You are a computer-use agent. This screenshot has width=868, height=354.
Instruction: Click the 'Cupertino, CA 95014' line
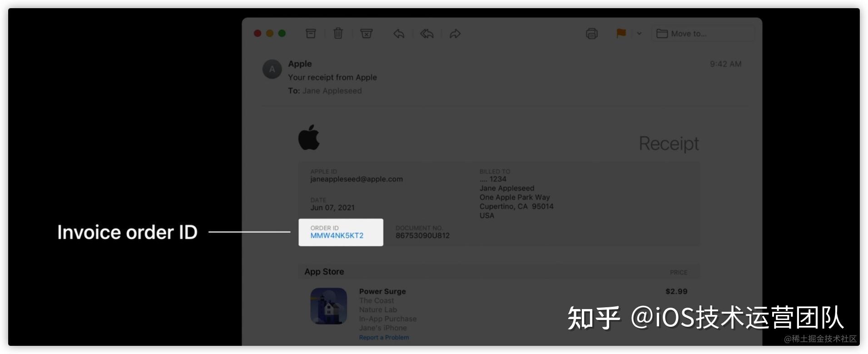(516, 206)
